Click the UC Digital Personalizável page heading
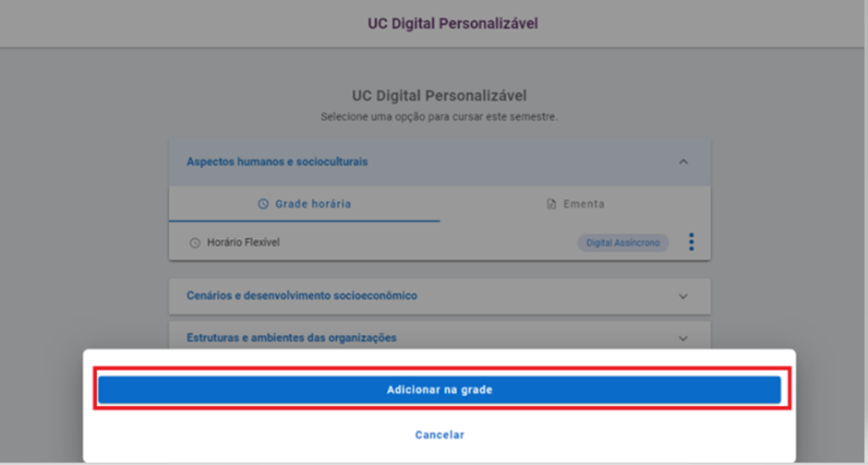This screenshot has height=465, width=868. tap(439, 96)
